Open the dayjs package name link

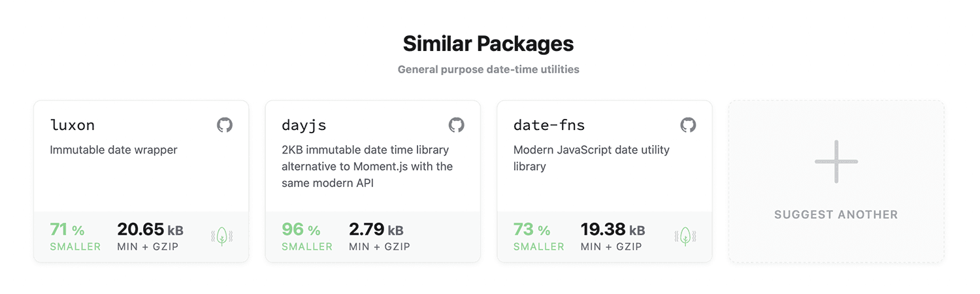pos(304,125)
